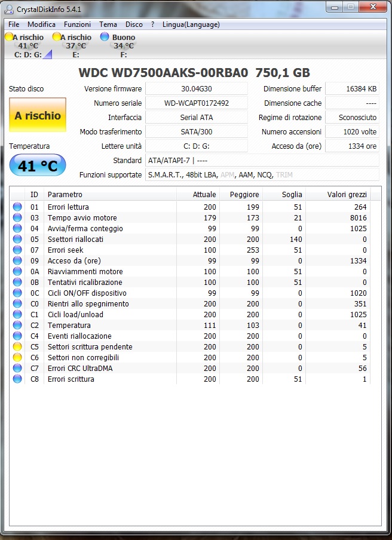Viewport: 392px width, 540px height.
Task: Click the blue circle for ID C2
Action: (17, 325)
